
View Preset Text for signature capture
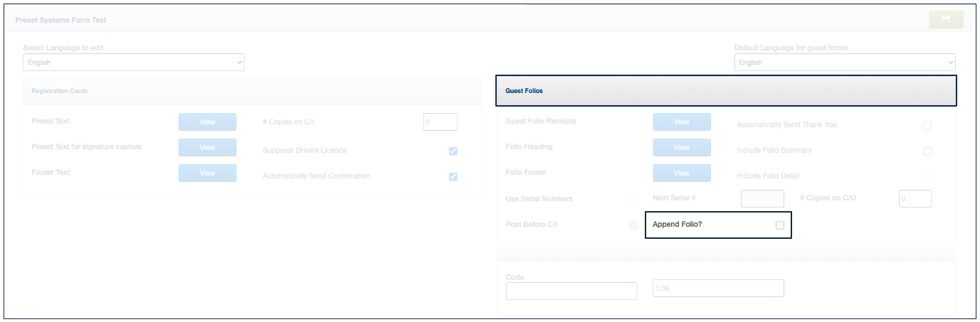(207, 148)
